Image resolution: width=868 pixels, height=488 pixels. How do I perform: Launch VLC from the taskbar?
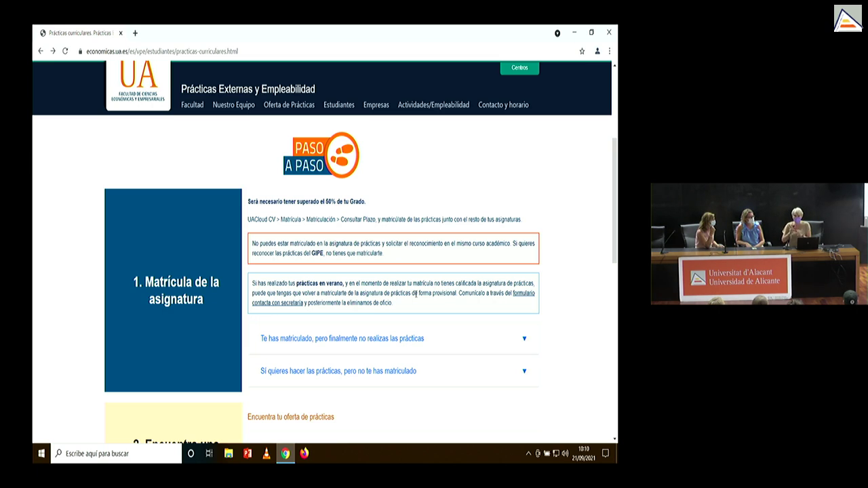267,453
